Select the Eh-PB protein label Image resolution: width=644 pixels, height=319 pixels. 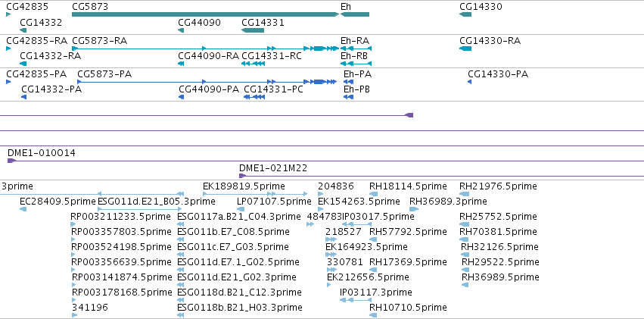click(356, 89)
